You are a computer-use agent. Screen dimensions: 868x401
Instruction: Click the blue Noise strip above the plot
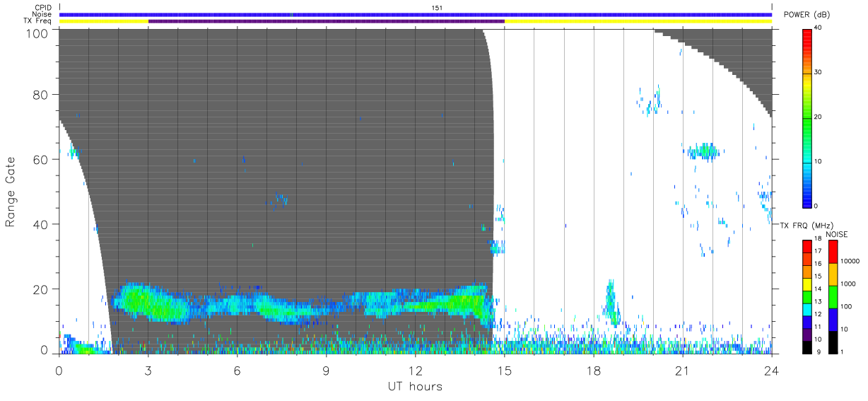[416, 14]
